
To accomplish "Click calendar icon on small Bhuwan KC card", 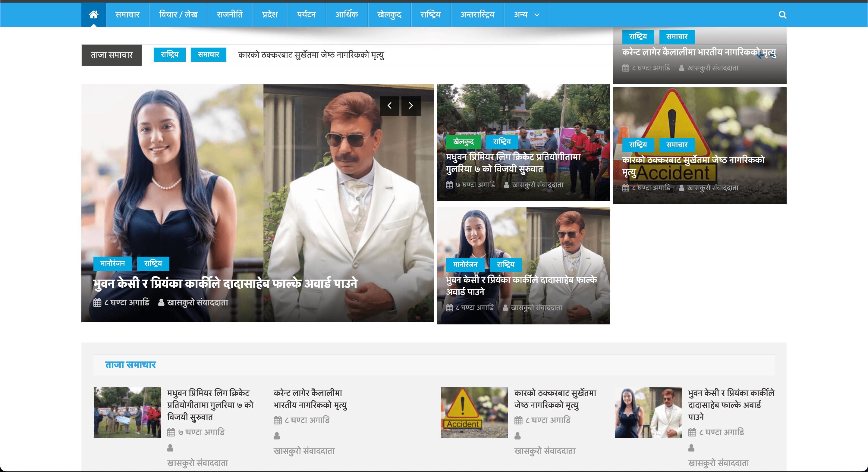I will coord(449,308).
